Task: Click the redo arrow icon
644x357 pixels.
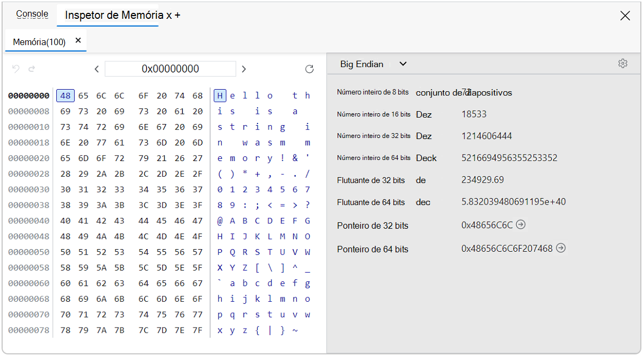Action: click(32, 69)
